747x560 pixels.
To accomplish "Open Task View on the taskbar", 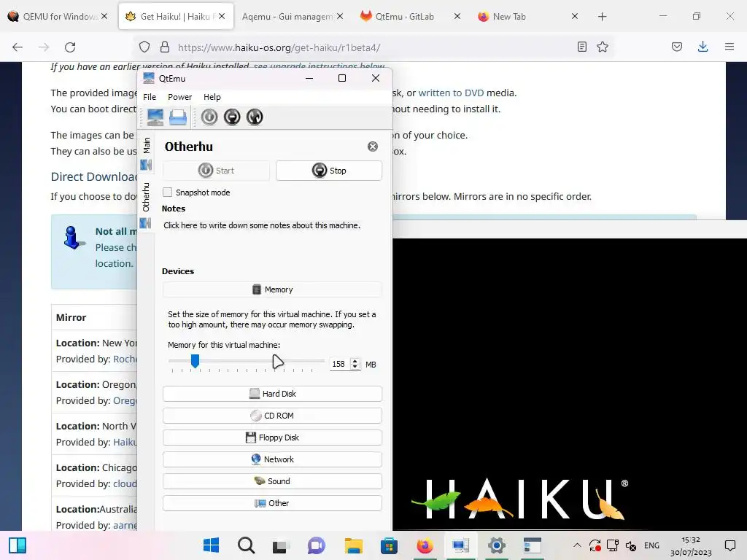I will (x=281, y=545).
